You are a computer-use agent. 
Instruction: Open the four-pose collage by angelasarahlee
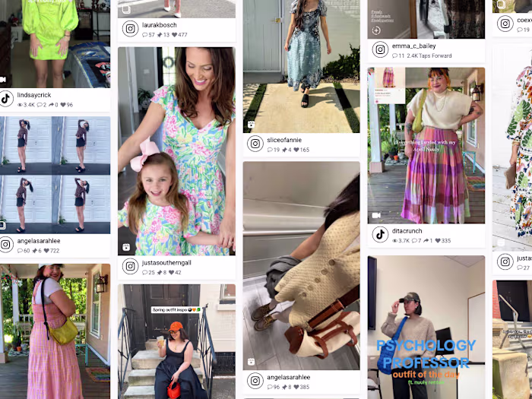point(55,175)
